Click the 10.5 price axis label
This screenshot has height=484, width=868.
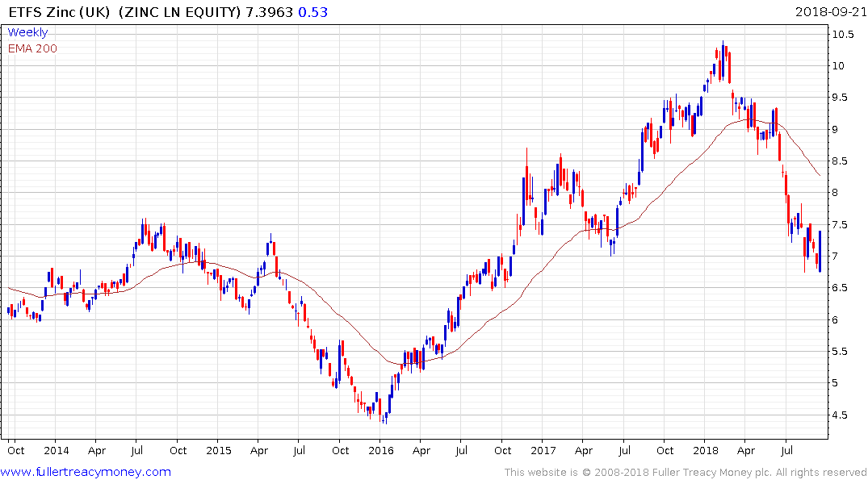[842, 35]
